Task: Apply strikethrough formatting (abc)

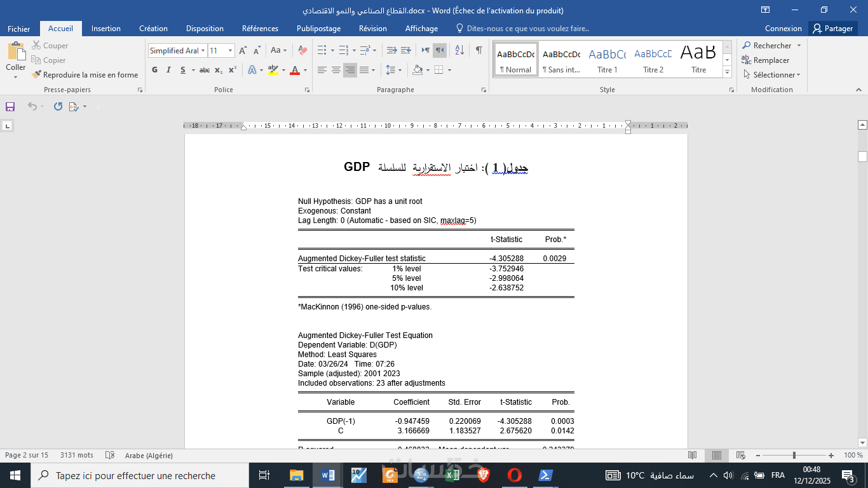Action: coord(205,70)
